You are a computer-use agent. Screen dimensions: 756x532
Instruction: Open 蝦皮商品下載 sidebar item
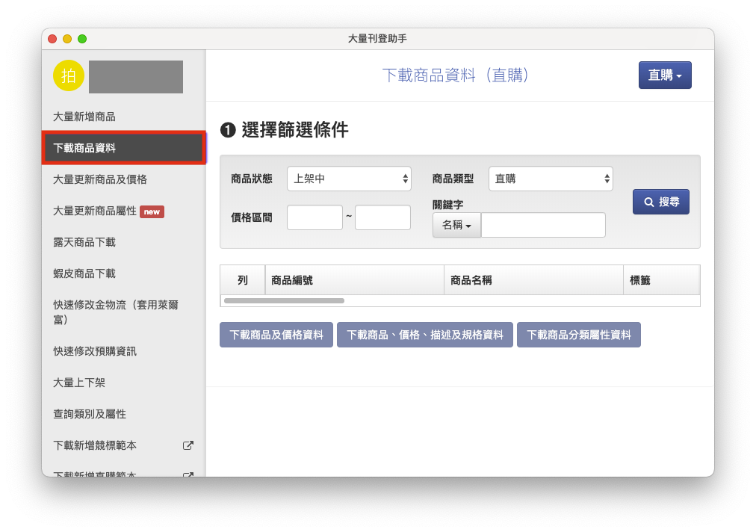(84, 273)
